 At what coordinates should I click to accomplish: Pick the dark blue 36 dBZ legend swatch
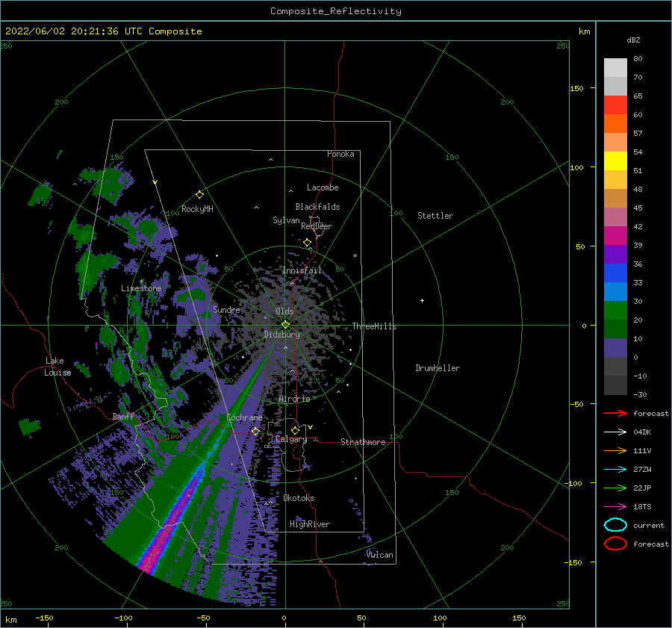tap(615, 273)
